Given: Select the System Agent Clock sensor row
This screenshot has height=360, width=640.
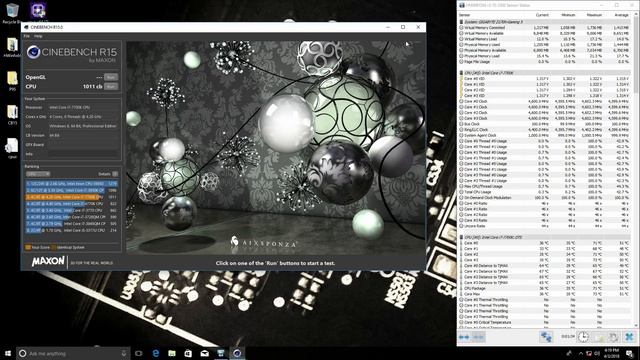Looking at the screenshot, I should [545, 135].
